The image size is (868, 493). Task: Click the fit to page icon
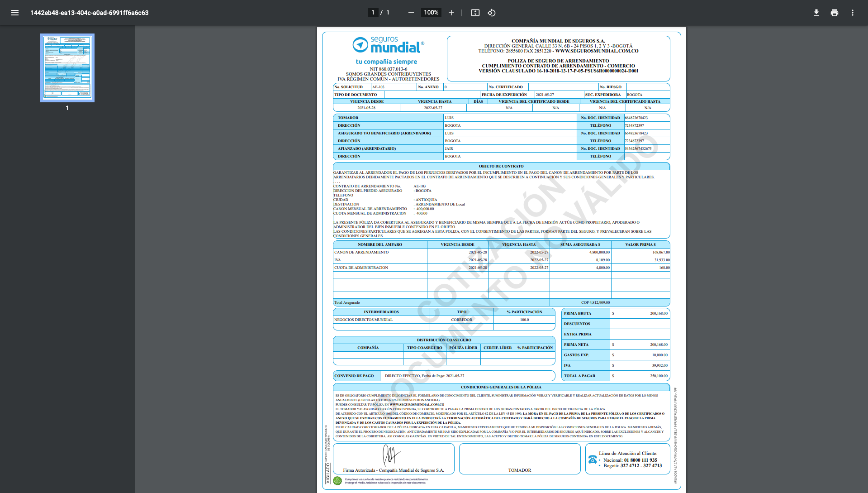coord(475,13)
